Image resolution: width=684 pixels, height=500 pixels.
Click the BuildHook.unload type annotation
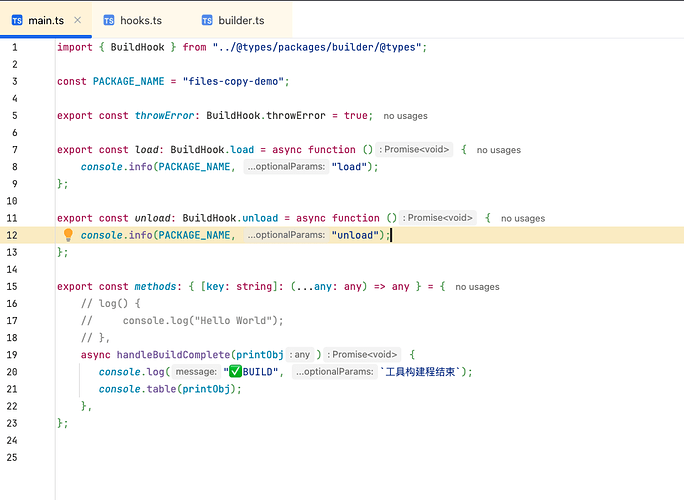(x=230, y=218)
